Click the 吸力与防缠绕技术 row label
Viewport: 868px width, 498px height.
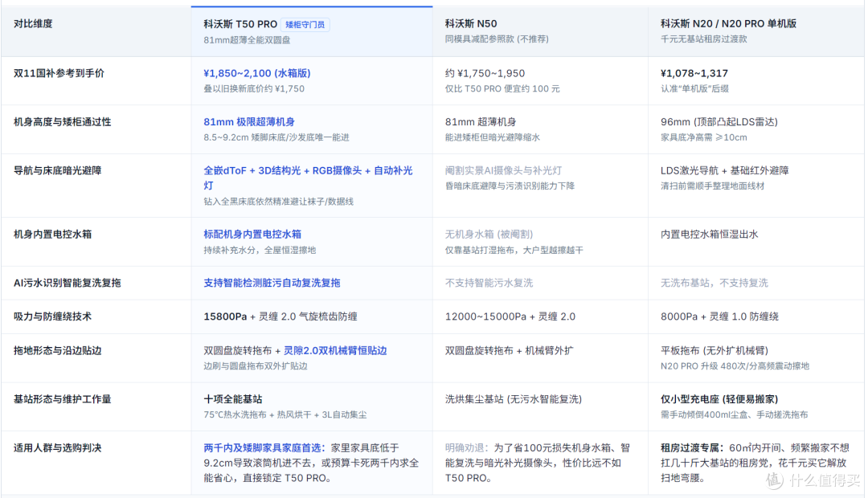[x=52, y=316]
